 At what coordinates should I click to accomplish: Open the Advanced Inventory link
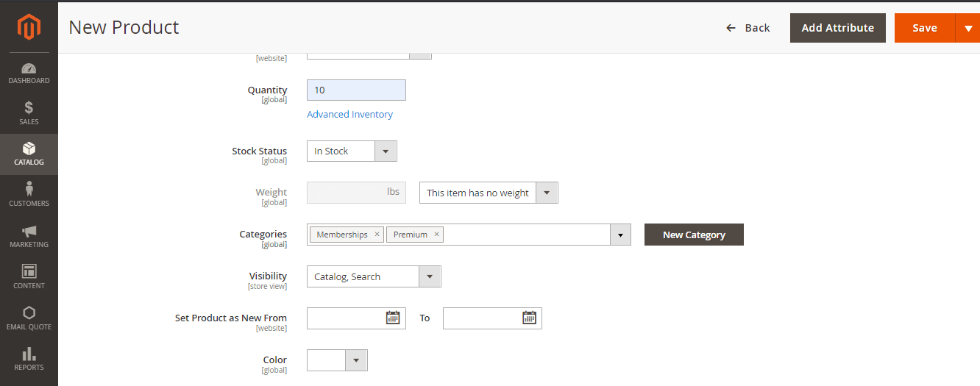pyautogui.click(x=349, y=114)
